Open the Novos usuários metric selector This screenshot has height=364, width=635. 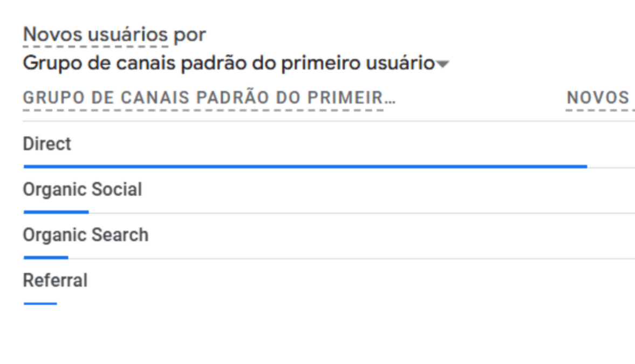[x=95, y=35]
